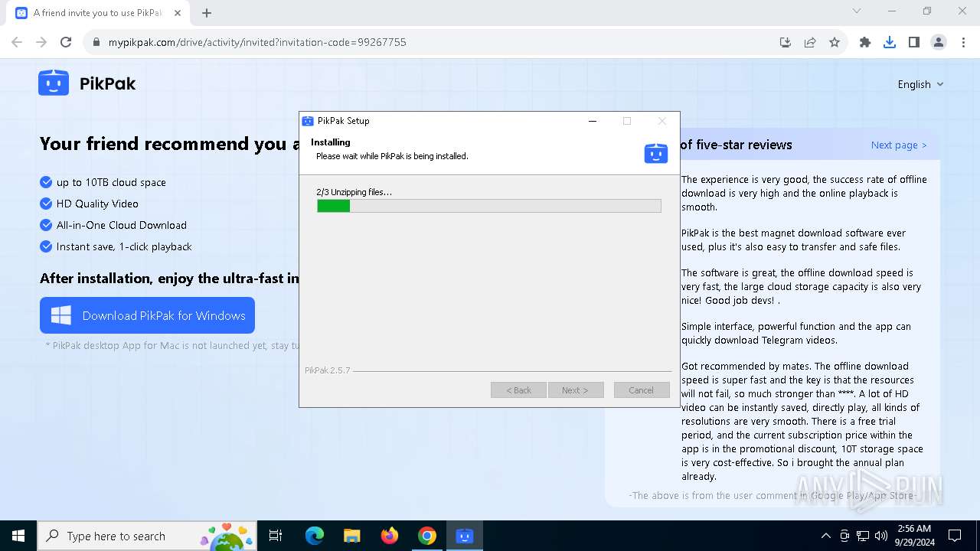Image resolution: width=980 pixels, height=551 pixels.
Task: Switch to Chrome in the taskbar
Action: pyautogui.click(x=427, y=536)
